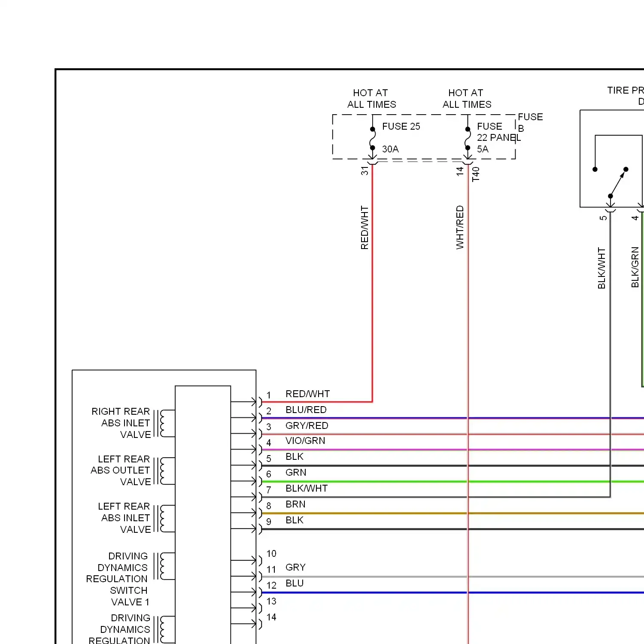Click the RIGHT REAR ABS INLET VALVE label

pos(121,423)
